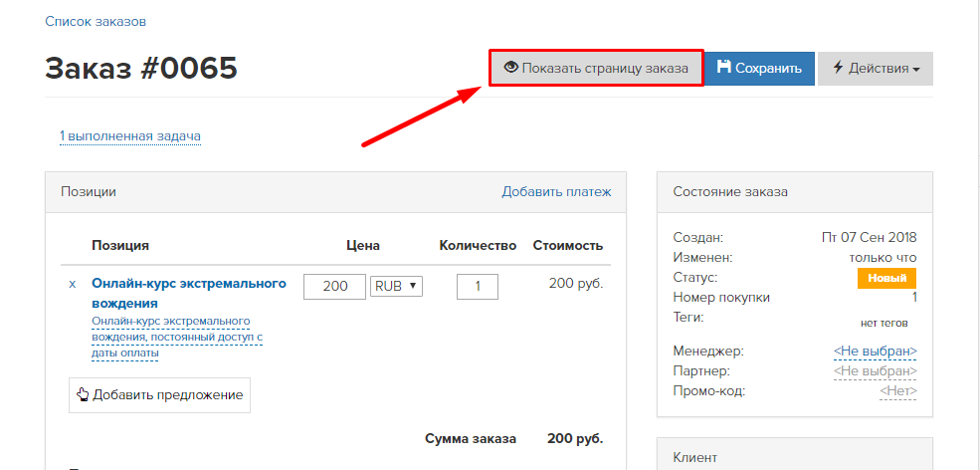Screen dimensions: 980x470
Task: Click Добавить платеж link
Action: click(556, 191)
